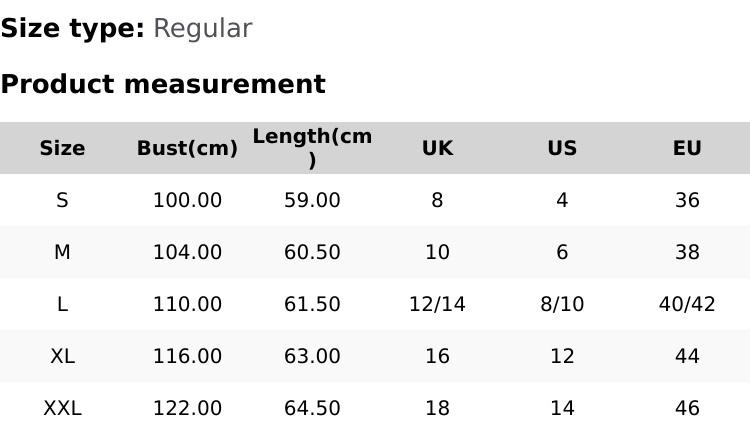750x434 pixels.
Task: Click the XL size row label
Action: [x=62, y=356]
